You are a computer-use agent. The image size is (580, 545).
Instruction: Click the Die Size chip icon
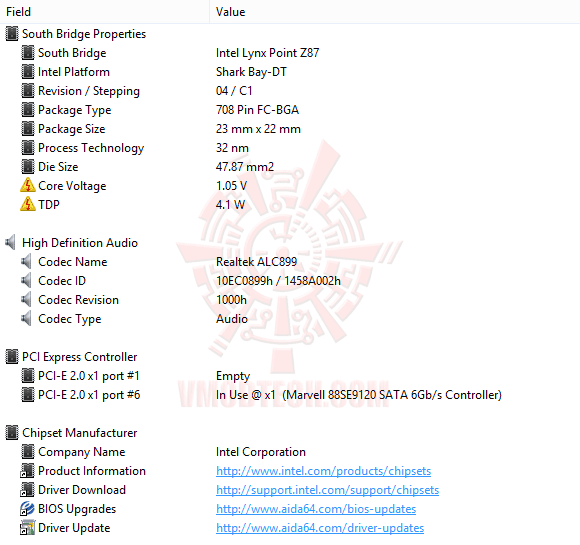28,166
